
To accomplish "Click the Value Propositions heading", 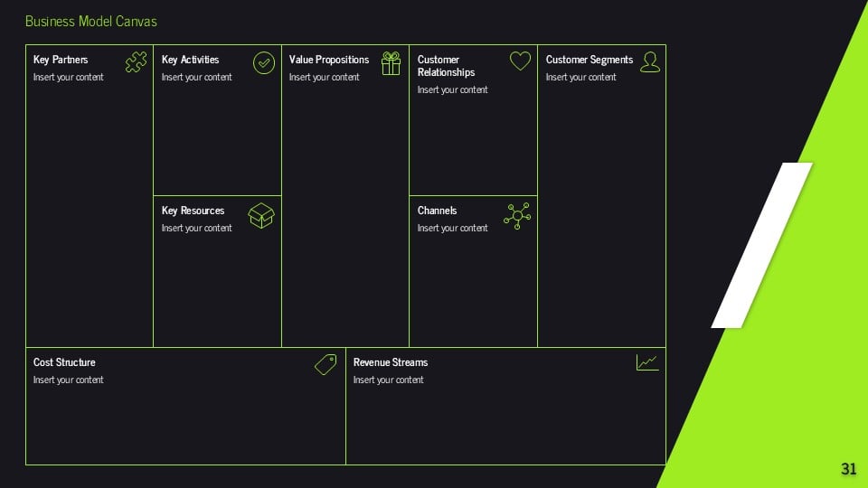I will coord(329,60).
